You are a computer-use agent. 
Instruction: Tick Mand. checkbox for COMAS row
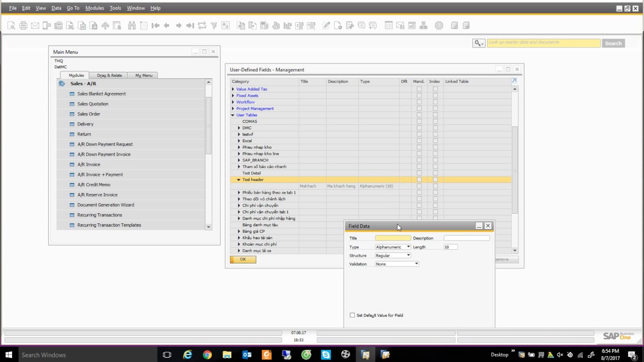click(419, 121)
